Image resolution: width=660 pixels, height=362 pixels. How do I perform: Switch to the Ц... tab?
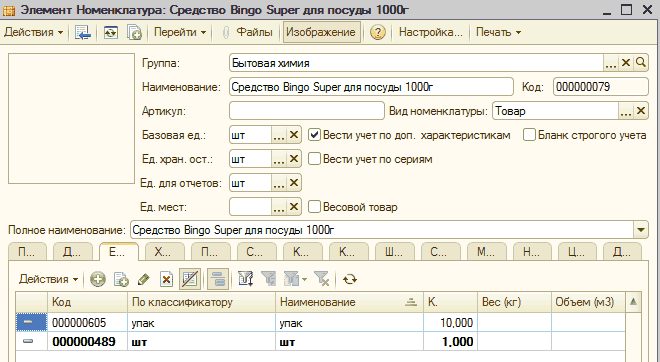pyautogui.click(x=578, y=252)
